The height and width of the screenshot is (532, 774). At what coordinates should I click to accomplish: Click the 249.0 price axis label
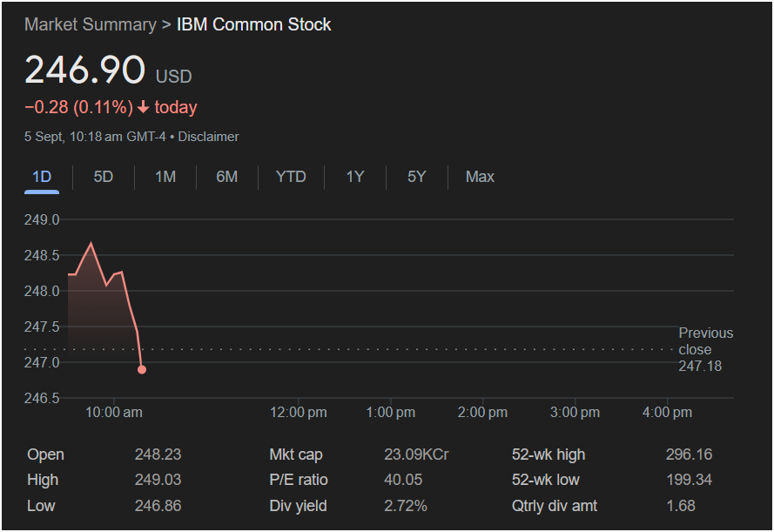click(x=42, y=219)
